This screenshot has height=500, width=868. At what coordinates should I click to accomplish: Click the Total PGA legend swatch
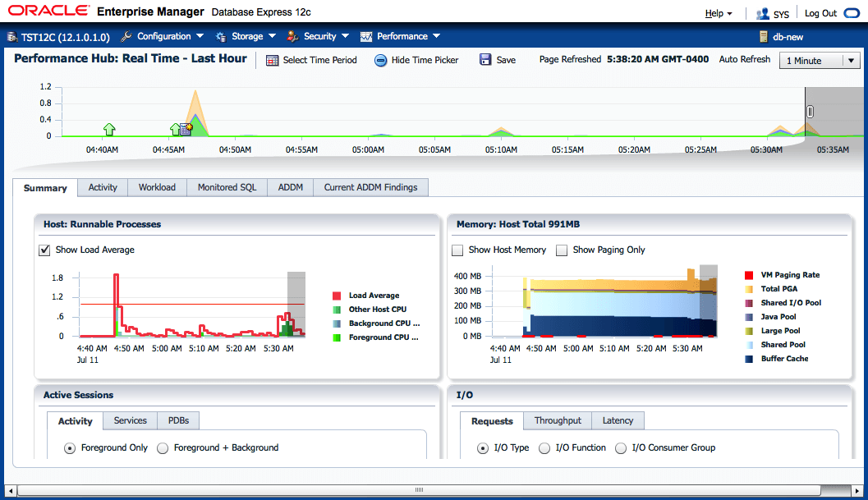pos(749,289)
